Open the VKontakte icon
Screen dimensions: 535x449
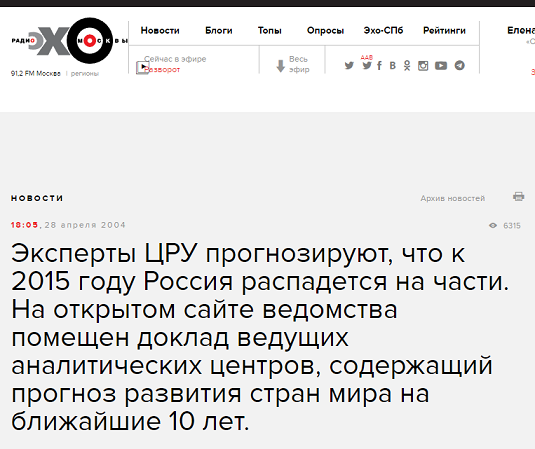point(393,65)
